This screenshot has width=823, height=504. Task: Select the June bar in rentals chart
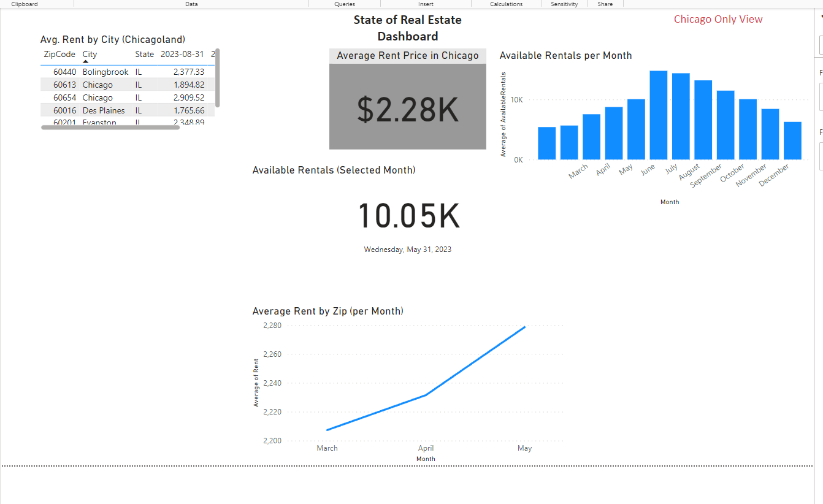(659, 115)
